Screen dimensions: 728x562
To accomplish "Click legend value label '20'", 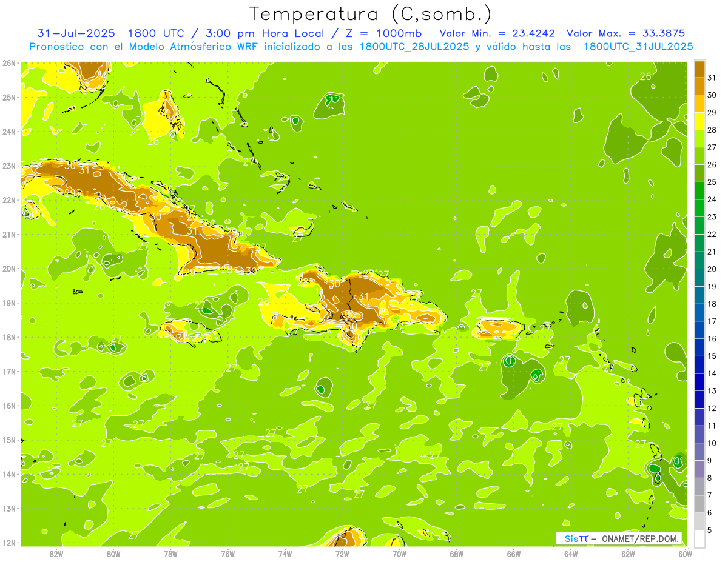I will pos(712,269).
